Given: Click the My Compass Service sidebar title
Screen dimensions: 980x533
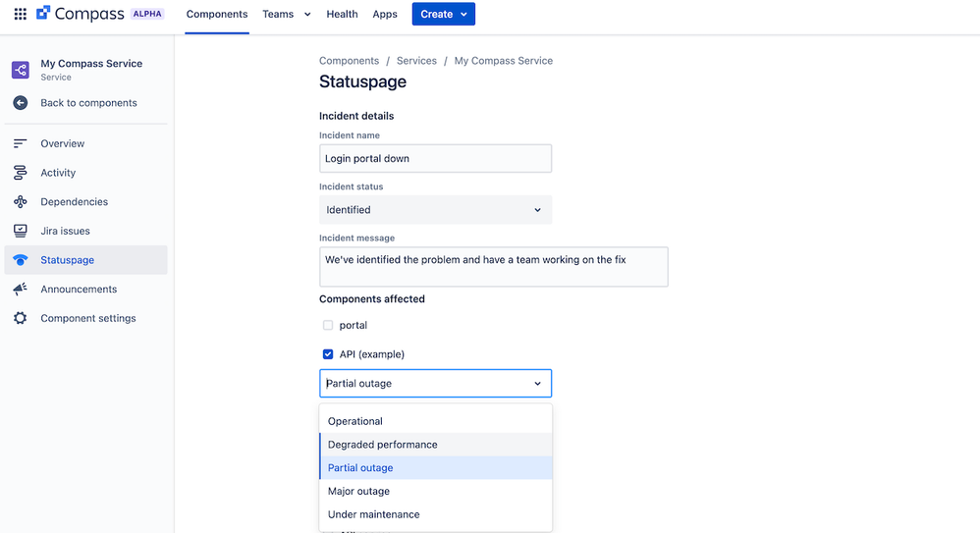Looking at the screenshot, I should coord(91,64).
